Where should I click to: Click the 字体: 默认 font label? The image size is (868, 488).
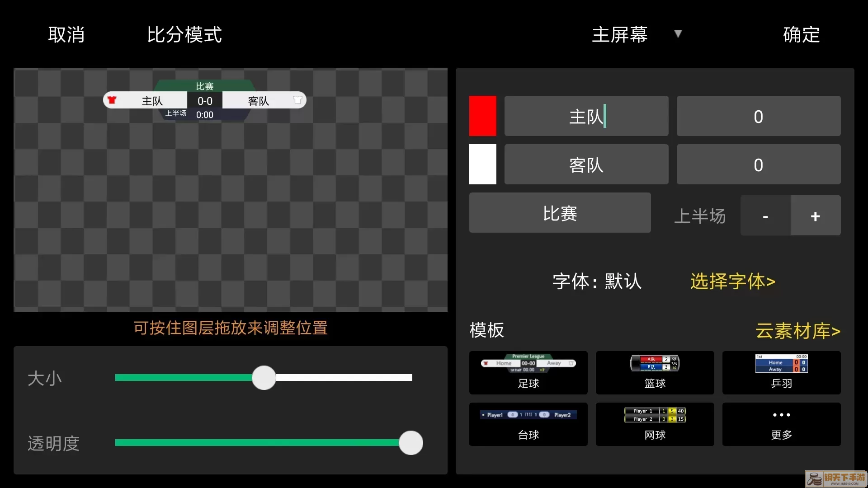(x=597, y=281)
